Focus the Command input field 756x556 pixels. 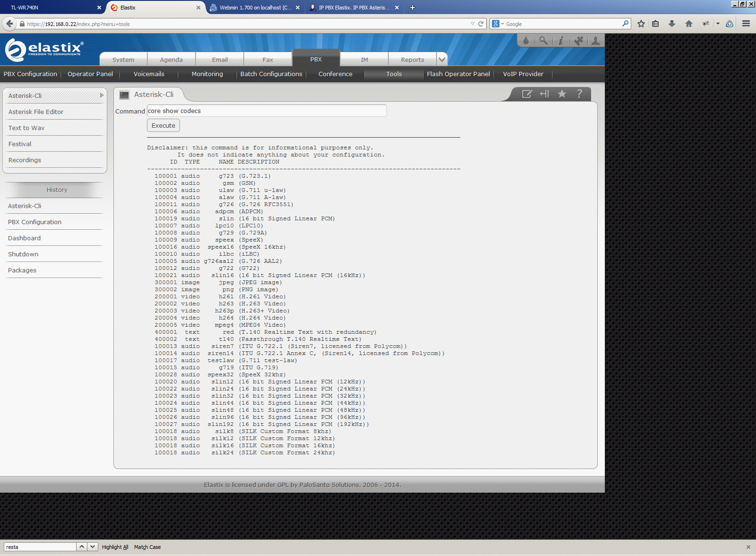pos(266,111)
